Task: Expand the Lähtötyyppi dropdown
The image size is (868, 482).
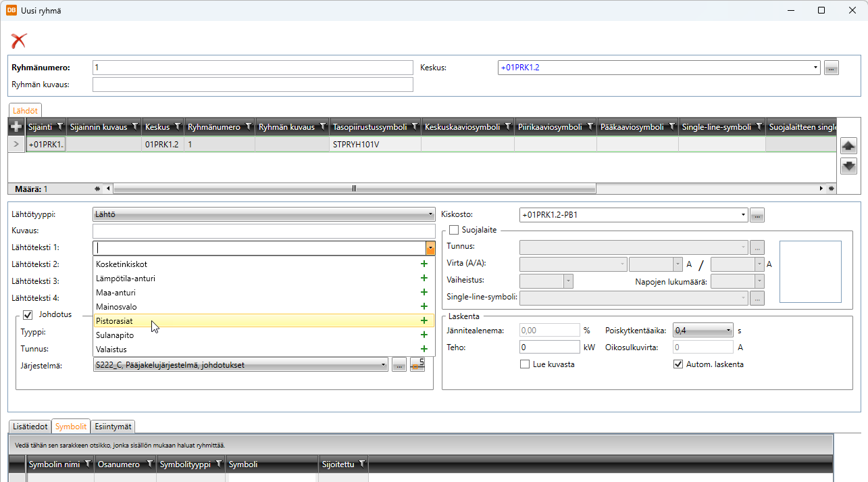Action: [430, 215]
